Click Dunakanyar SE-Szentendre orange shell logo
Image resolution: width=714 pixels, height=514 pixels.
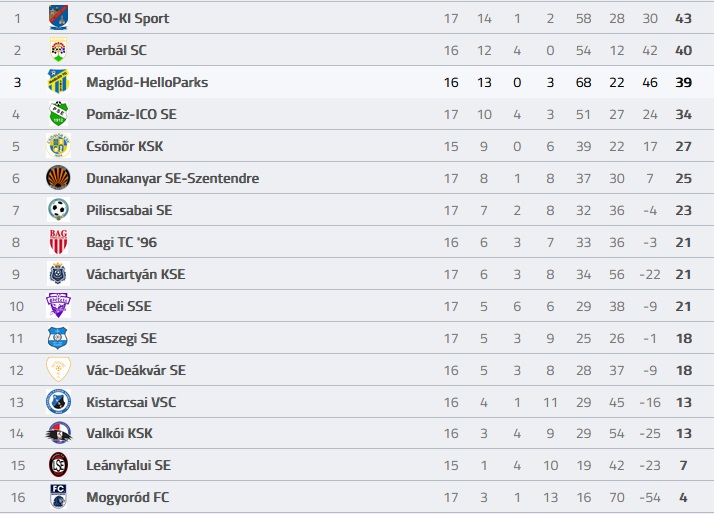click(58, 178)
